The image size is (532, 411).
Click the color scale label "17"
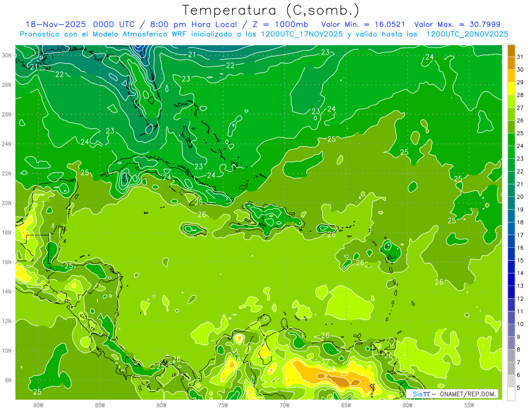coord(520,235)
